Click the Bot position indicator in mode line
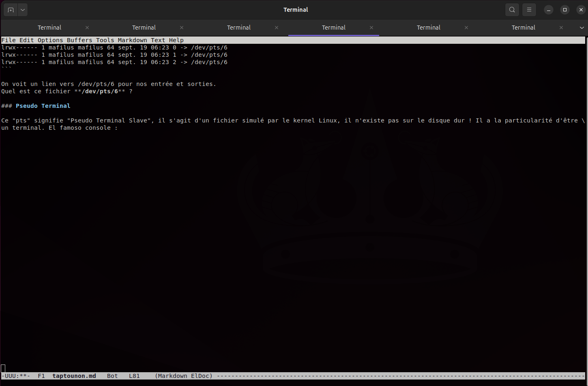Image resolution: width=588 pixels, height=386 pixels. point(112,376)
